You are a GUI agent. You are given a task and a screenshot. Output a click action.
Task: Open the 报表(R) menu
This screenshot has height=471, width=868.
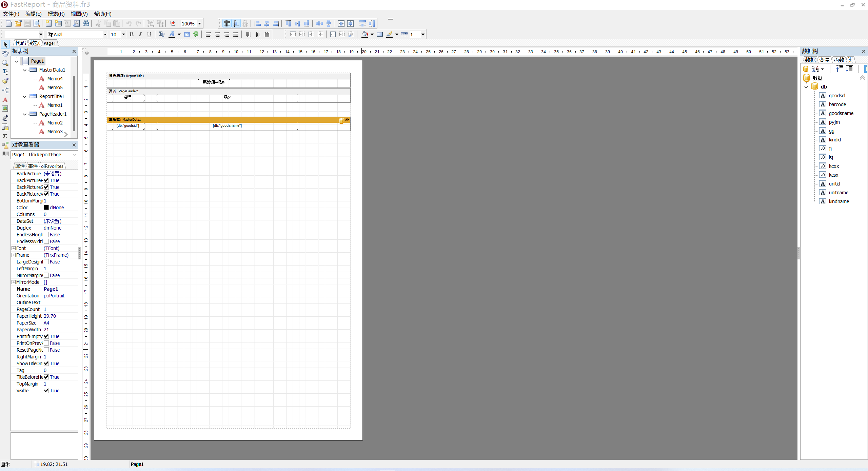pos(56,14)
